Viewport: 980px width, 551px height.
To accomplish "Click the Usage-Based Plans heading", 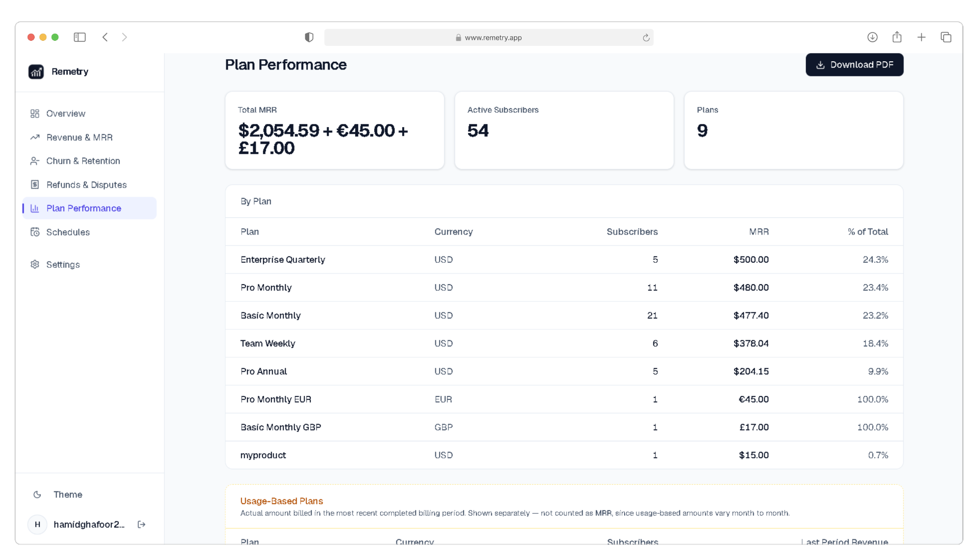I will coord(282,501).
